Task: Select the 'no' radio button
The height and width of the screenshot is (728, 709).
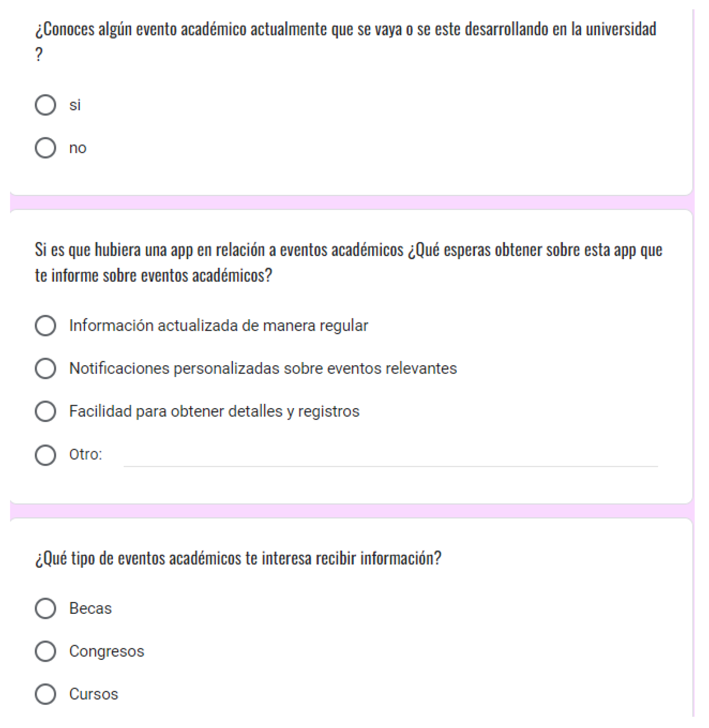Action: [x=45, y=148]
